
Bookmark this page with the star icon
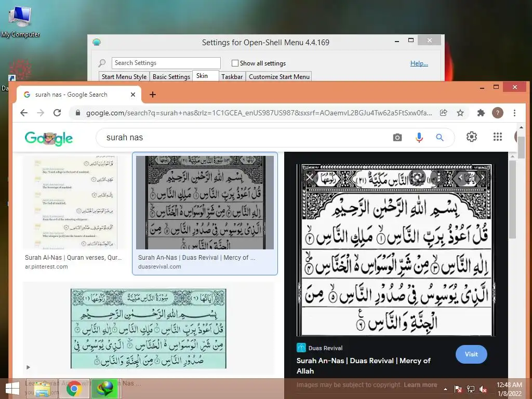click(x=460, y=113)
